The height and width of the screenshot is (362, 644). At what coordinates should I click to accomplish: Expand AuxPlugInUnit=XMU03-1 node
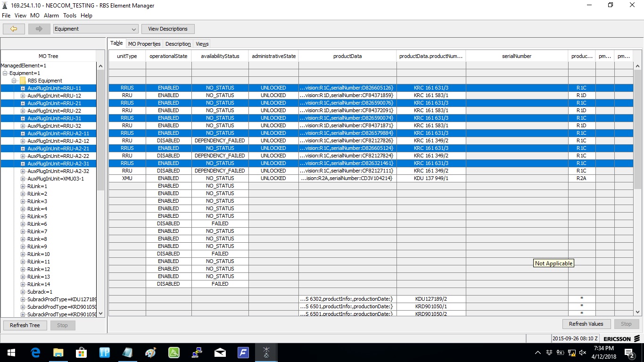pos(23,179)
